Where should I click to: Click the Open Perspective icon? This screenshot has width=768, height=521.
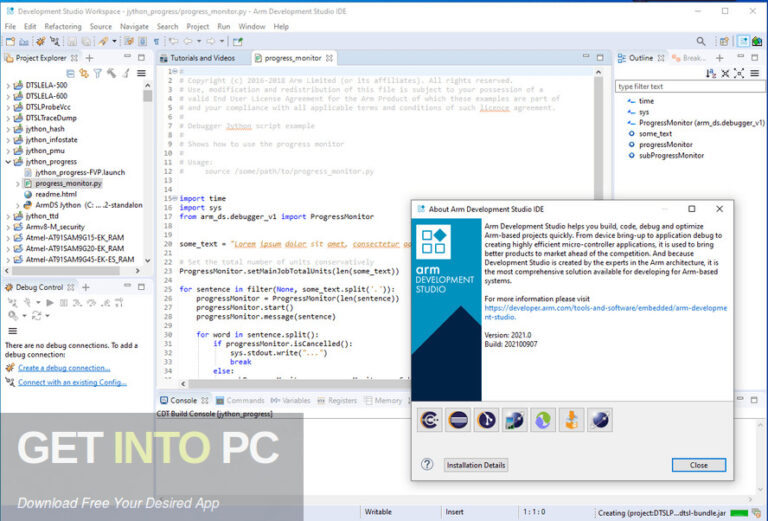coord(724,41)
